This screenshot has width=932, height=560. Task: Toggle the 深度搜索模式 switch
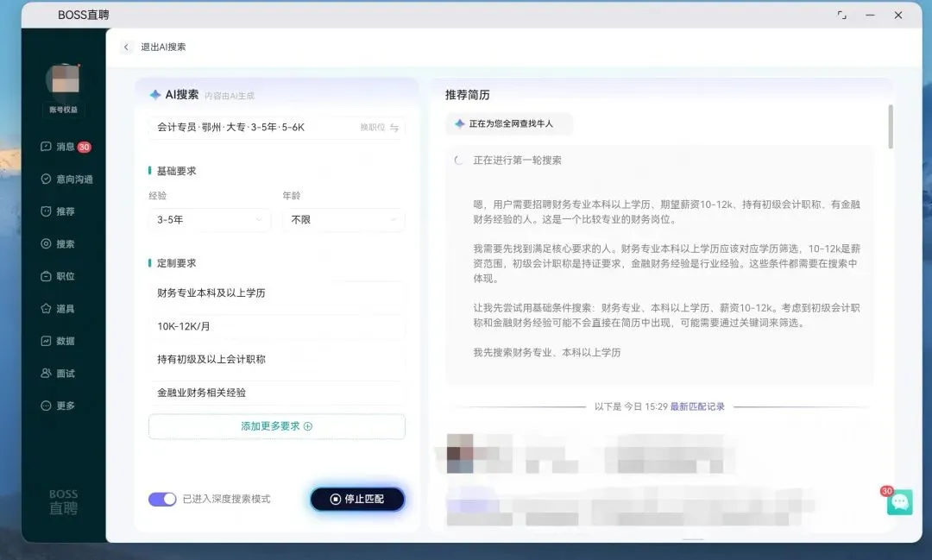[x=162, y=499]
